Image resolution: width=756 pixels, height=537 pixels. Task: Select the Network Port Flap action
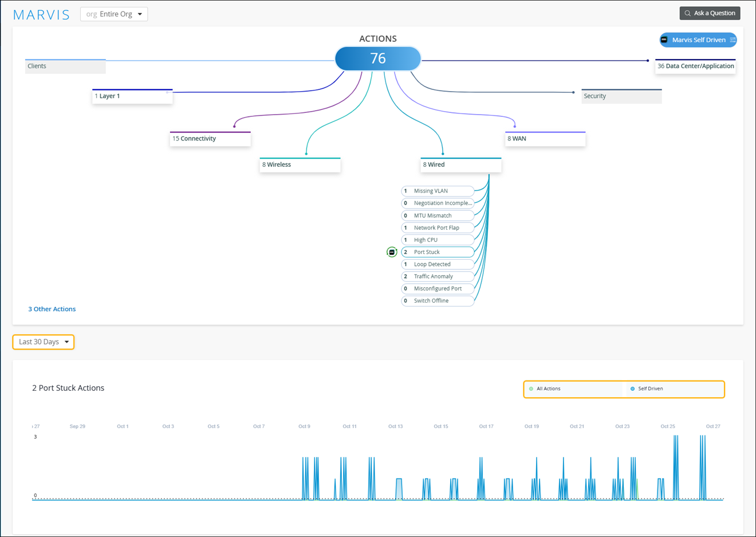(x=438, y=228)
